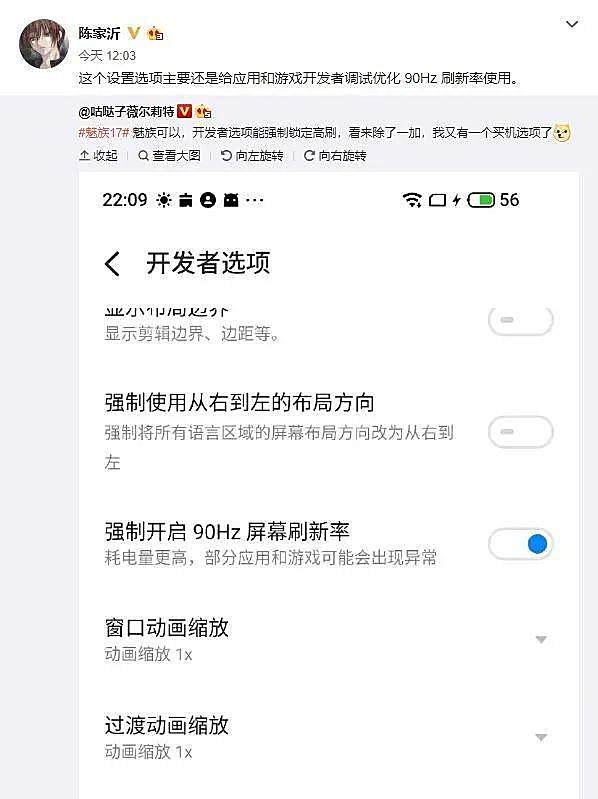
Task: Select 向右旋转 rotate right option
Action: click(335, 156)
